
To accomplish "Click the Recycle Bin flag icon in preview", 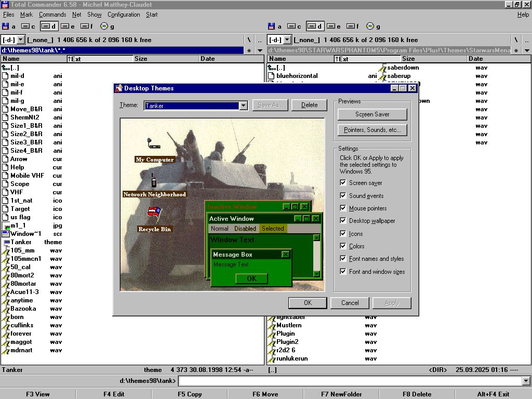I will [x=154, y=214].
